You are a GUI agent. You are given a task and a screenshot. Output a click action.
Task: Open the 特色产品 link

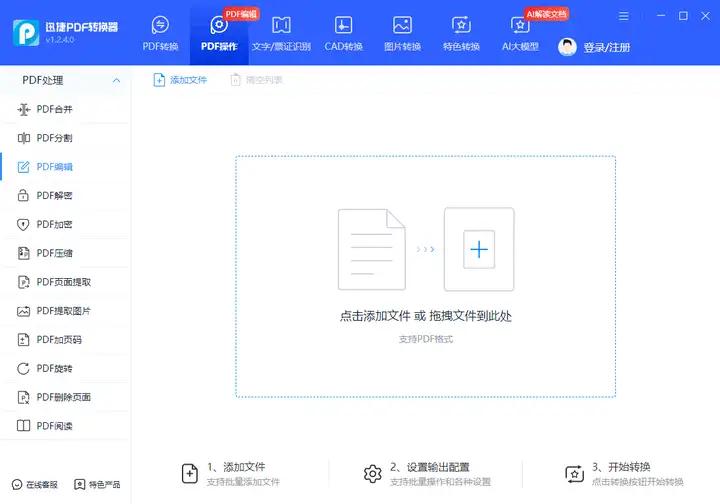(x=97, y=484)
